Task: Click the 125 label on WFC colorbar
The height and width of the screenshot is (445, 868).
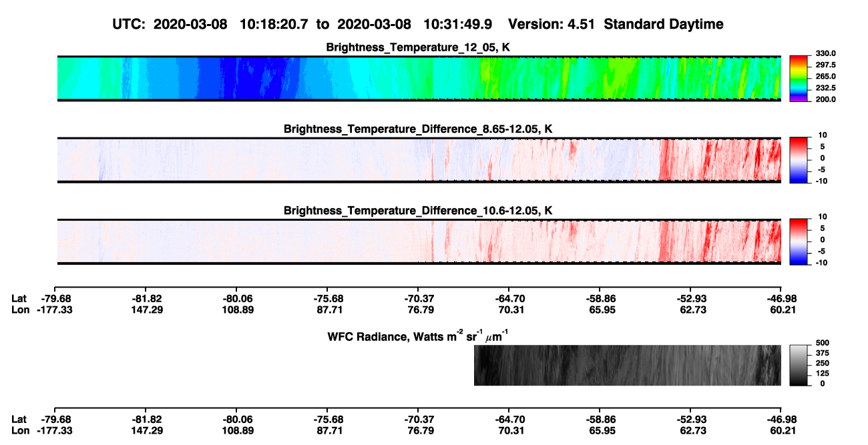Action: coord(822,374)
